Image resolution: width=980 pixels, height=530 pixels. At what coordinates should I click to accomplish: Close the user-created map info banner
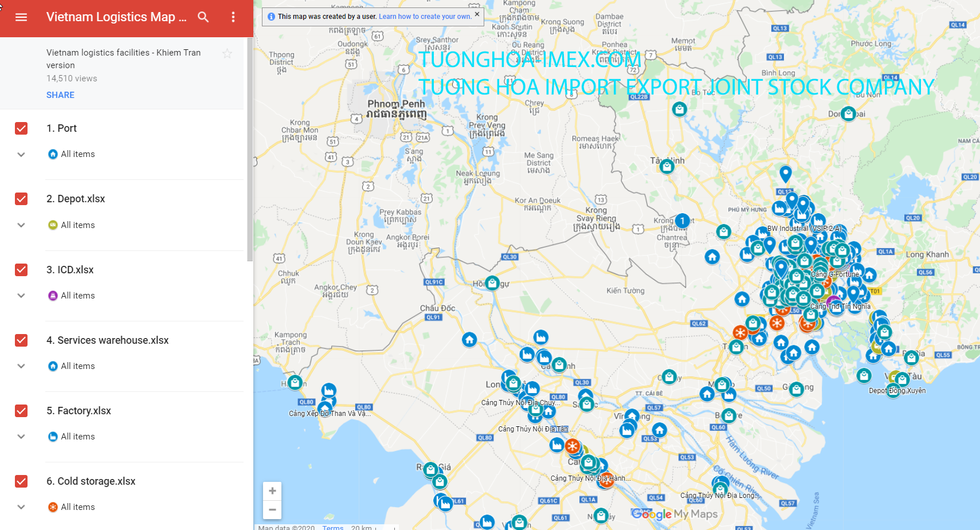pyautogui.click(x=477, y=14)
